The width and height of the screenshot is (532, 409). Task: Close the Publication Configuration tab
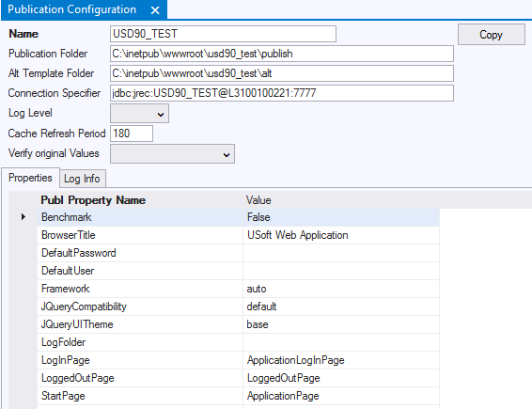coord(155,10)
